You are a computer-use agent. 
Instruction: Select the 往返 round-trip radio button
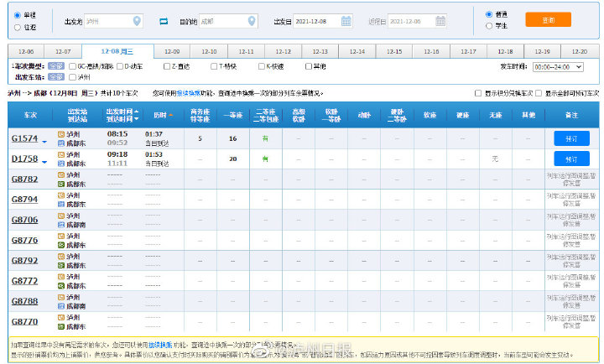point(18,27)
